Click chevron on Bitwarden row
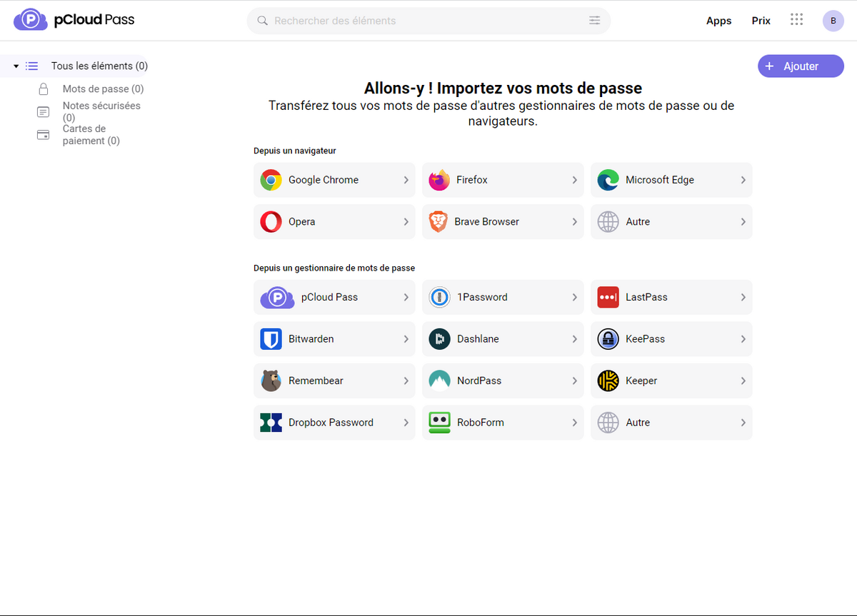The height and width of the screenshot is (616, 857). 406,339
